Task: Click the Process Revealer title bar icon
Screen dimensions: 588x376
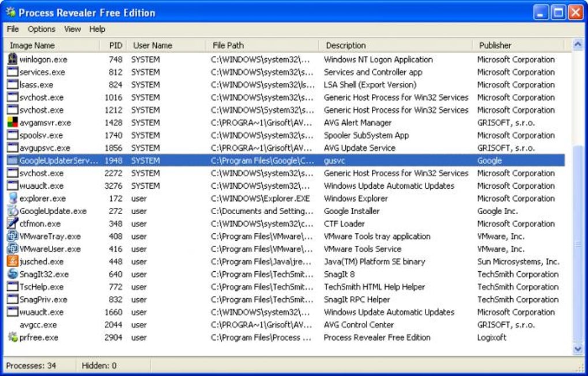Action: pos(10,12)
